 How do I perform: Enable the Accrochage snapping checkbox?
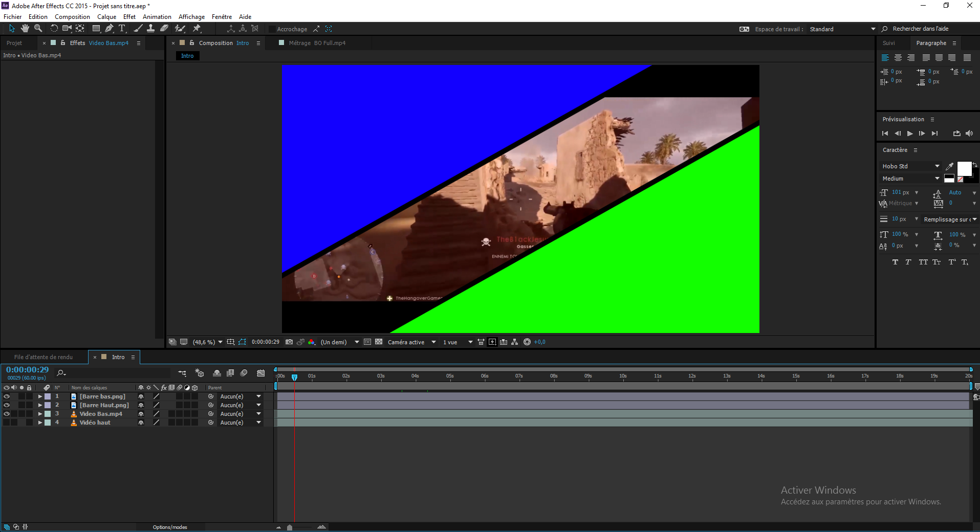(x=272, y=29)
